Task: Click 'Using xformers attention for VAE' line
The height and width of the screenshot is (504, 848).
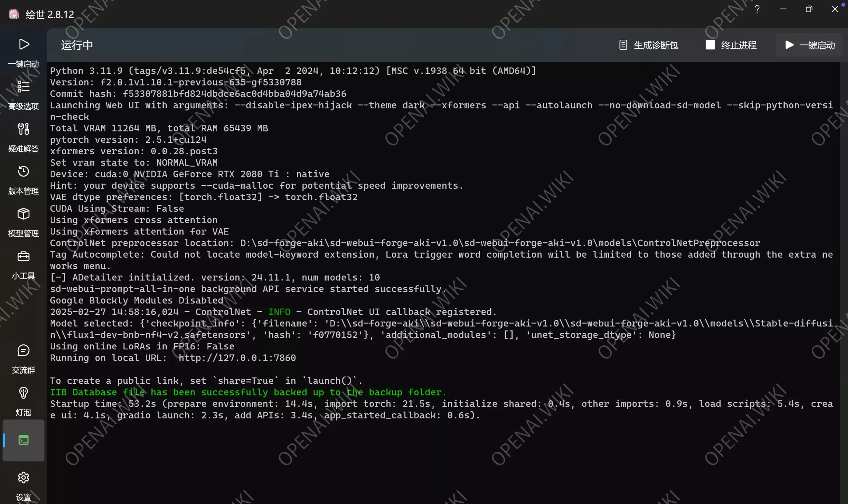Action: coord(139,231)
